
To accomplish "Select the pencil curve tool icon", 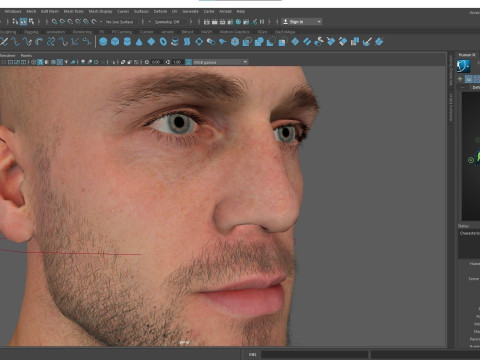I will coord(27,42).
